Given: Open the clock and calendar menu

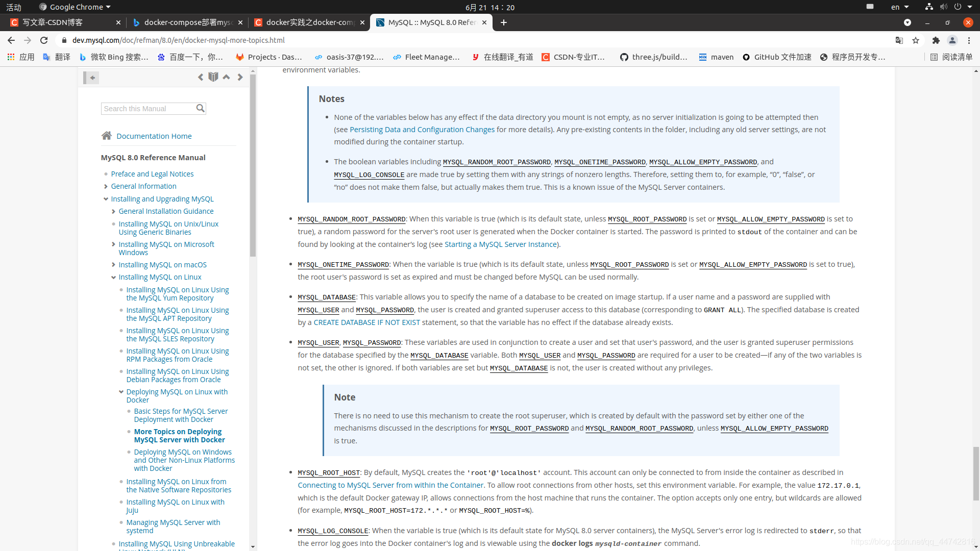Looking at the screenshot, I should (489, 7).
